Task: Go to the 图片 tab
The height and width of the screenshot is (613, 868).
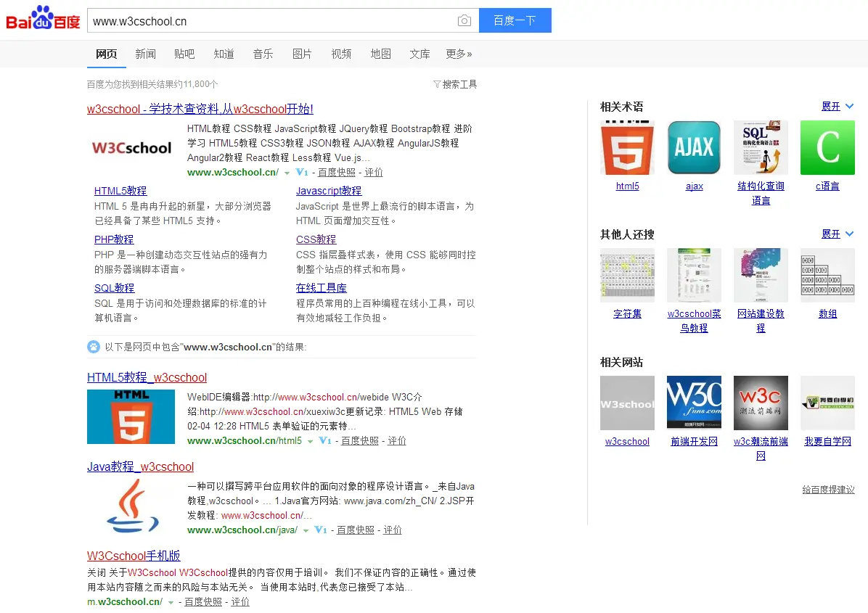Action: pyautogui.click(x=302, y=54)
